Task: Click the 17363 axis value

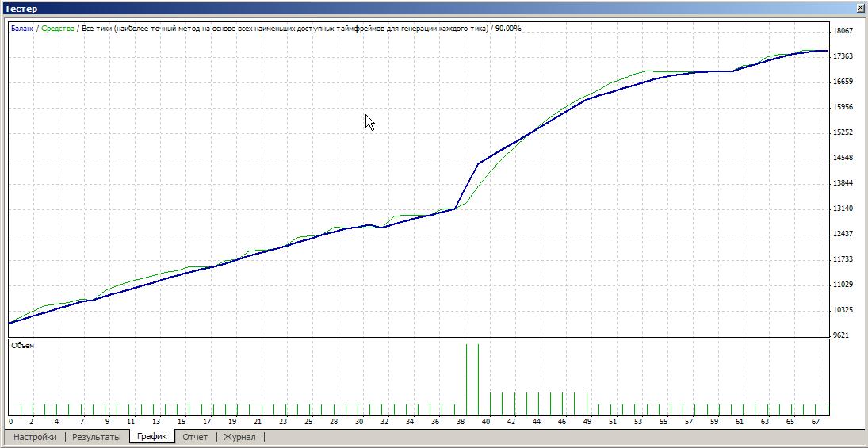Action: click(x=843, y=56)
